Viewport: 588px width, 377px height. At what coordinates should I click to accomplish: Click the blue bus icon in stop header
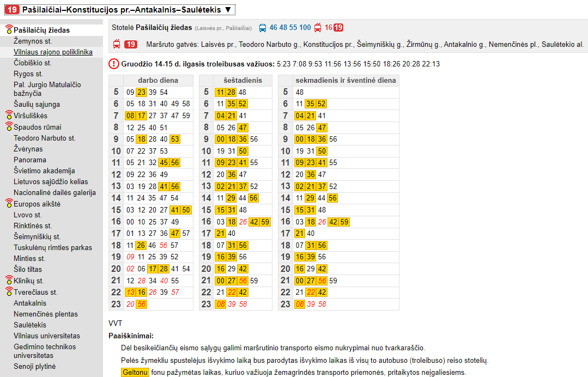coord(263,28)
